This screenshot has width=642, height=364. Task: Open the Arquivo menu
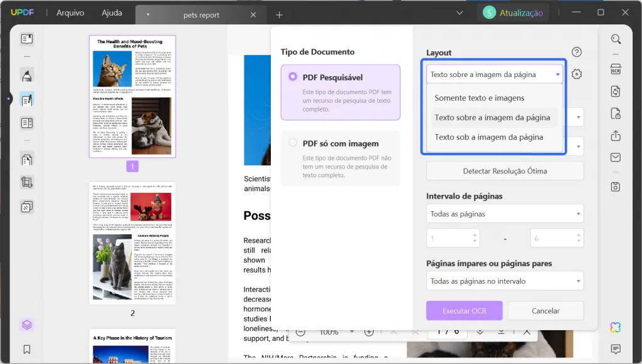70,12
